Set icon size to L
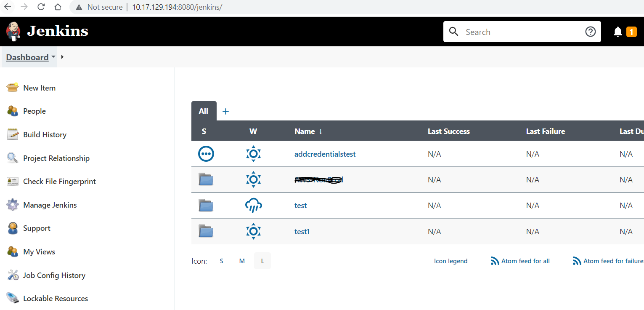The height and width of the screenshot is (310, 644). (262, 261)
